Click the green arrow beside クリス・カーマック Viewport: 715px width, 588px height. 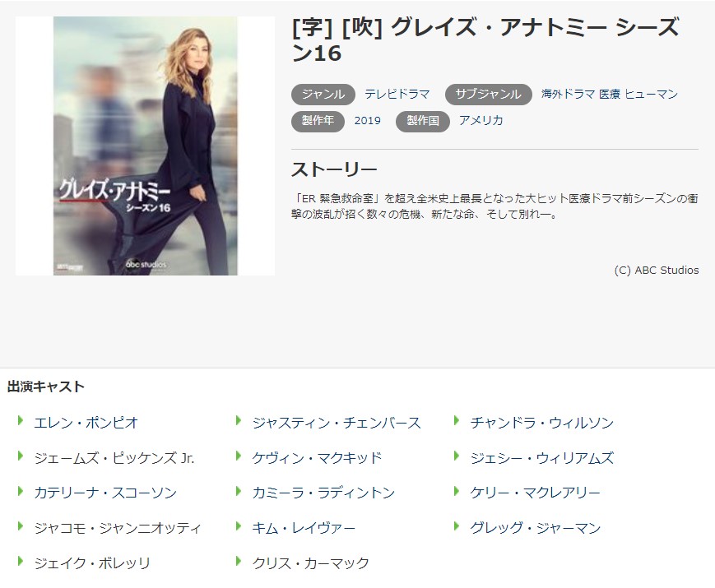pyautogui.click(x=238, y=561)
